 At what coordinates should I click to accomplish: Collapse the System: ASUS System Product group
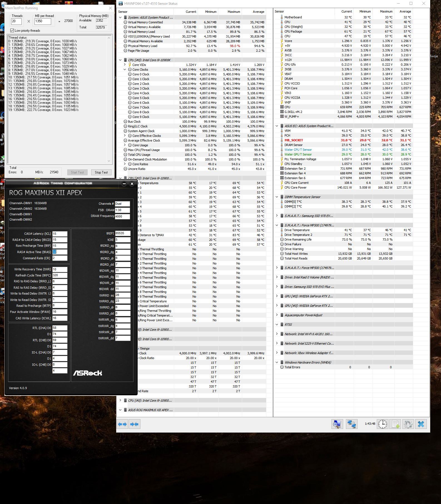point(120,18)
